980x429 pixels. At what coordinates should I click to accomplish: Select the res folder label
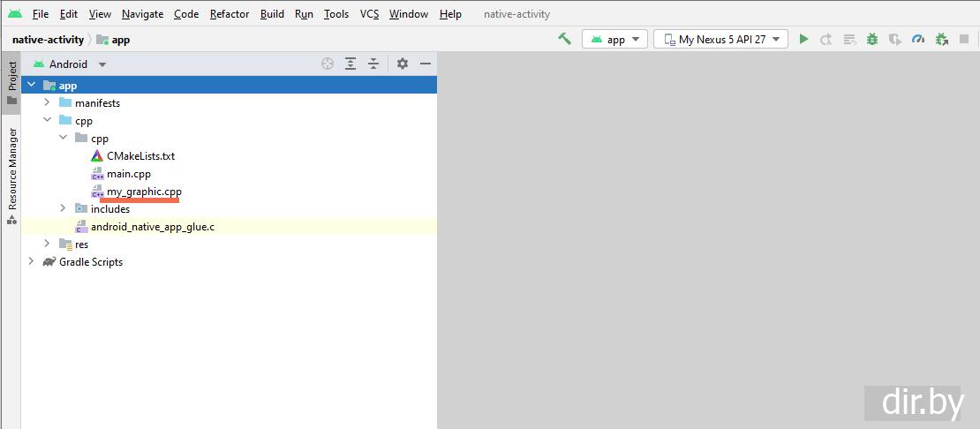click(x=82, y=245)
